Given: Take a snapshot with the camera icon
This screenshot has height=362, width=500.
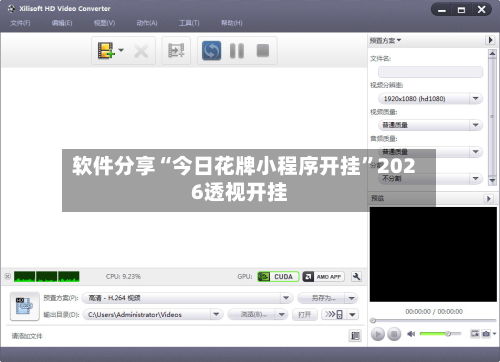Looking at the screenshot, I should click(486, 333).
